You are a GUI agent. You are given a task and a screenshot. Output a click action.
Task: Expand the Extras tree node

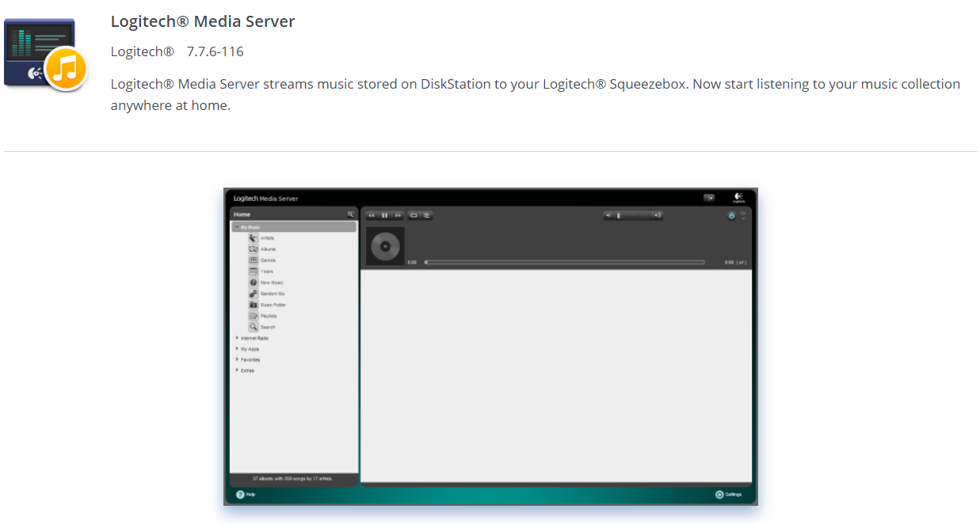click(237, 370)
